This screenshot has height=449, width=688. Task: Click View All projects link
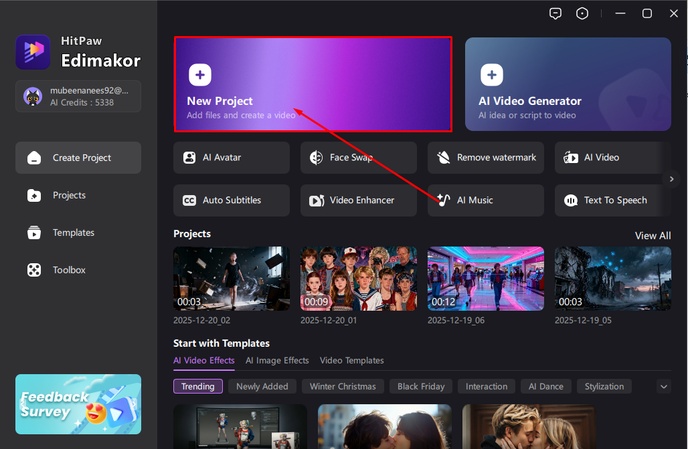point(652,236)
